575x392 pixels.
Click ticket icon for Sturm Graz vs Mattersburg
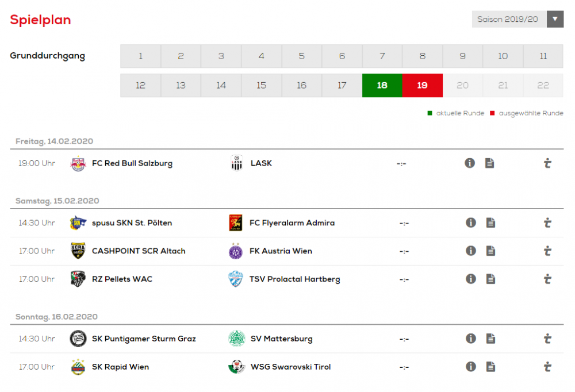(547, 339)
